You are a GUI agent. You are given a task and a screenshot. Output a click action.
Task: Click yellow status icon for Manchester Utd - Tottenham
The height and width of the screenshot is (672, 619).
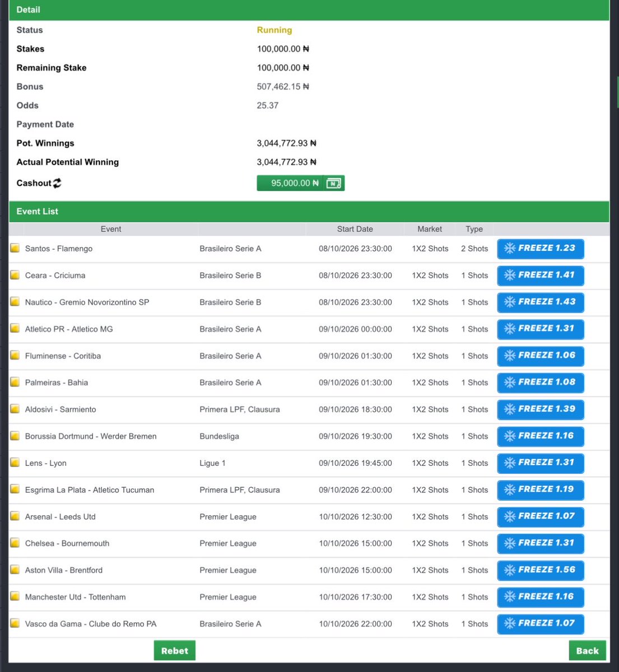pos(15,596)
